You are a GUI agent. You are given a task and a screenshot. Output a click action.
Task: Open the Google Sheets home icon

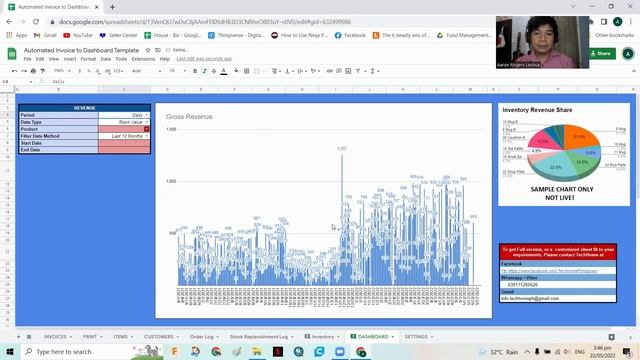(12, 53)
